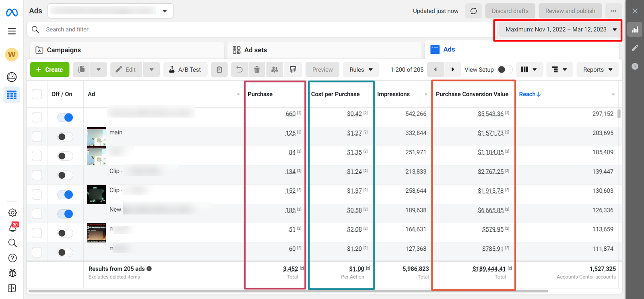
Task: Click the trash delete icon in toolbar
Action: point(257,70)
